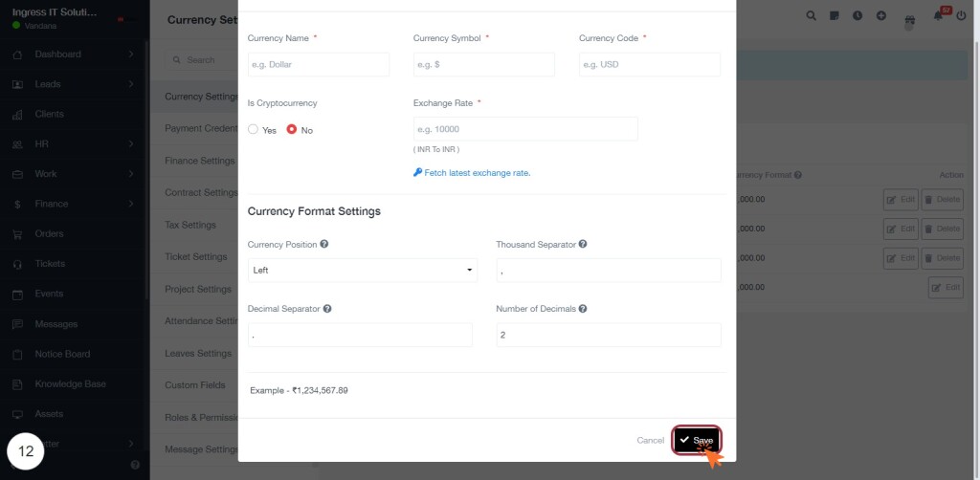This screenshot has height=480, width=980.
Task: Open the Dashboard sidebar icon
Action: click(x=17, y=55)
